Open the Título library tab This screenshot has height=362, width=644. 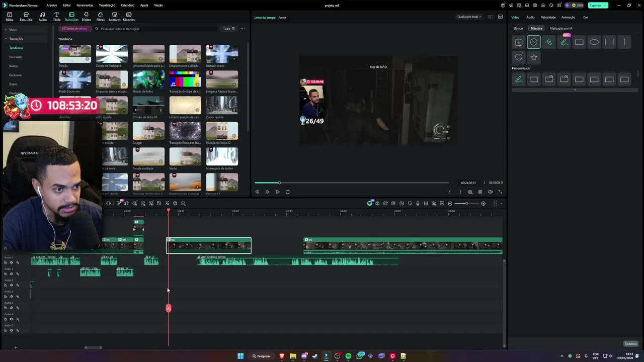(56, 17)
